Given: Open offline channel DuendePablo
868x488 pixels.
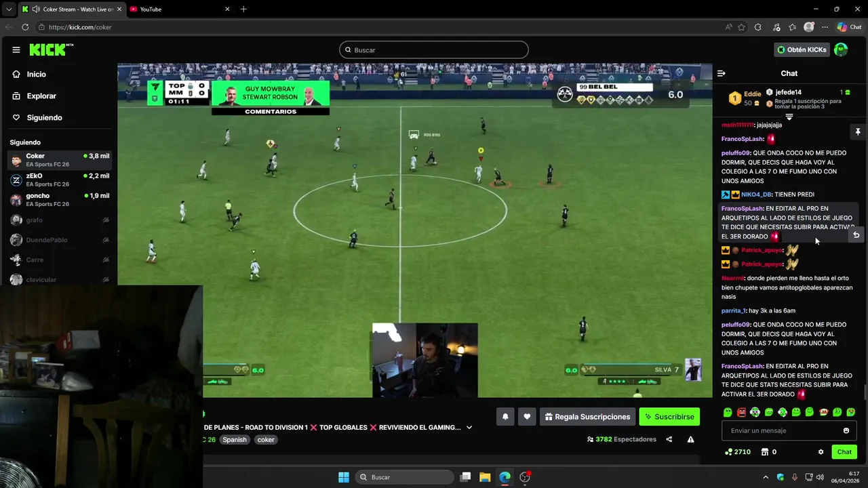Looking at the screenshot, I should click(60, 239).
